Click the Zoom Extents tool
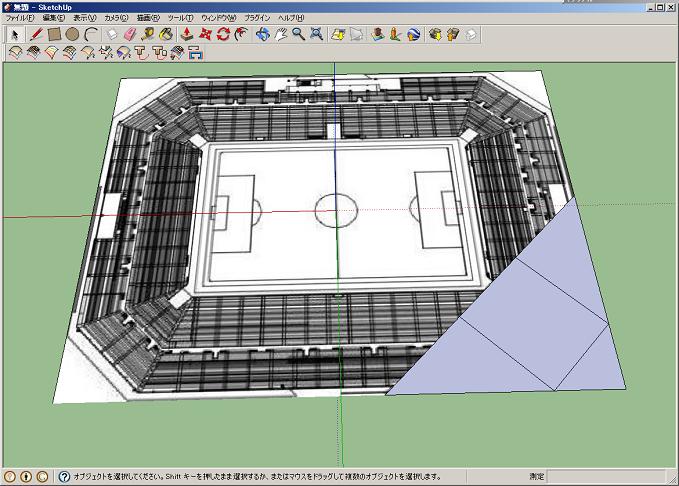The height and width of the screenshot is (486, 679). pyautogui.click(x=317, y=34)
